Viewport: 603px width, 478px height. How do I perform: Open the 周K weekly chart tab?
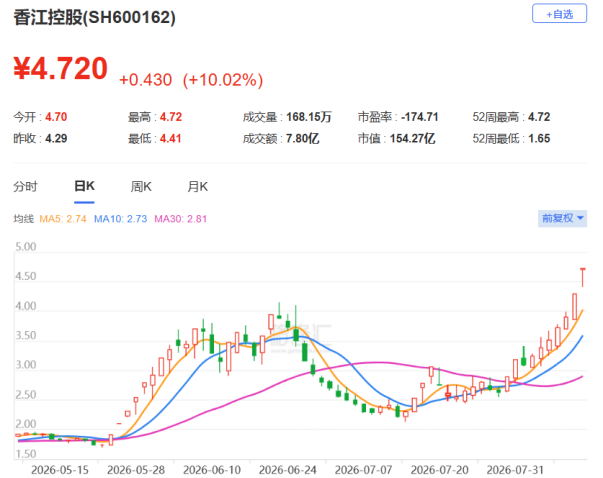click(141, 187)
